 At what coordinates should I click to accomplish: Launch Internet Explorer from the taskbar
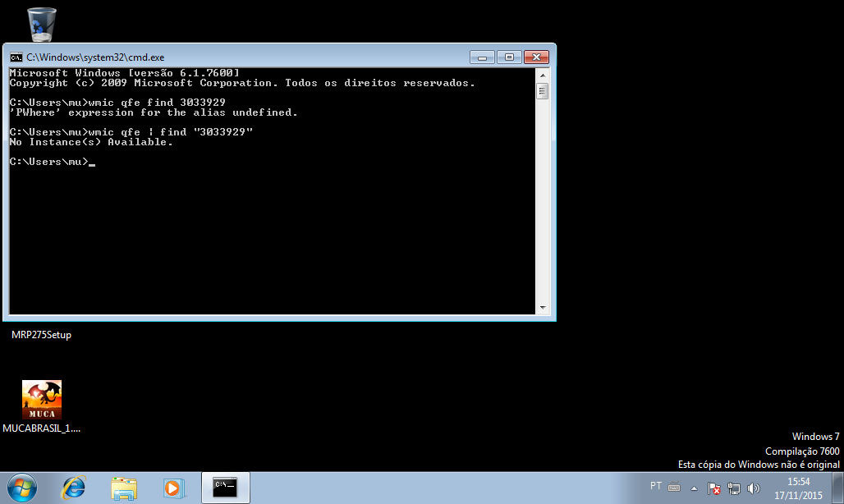(74, 488)
